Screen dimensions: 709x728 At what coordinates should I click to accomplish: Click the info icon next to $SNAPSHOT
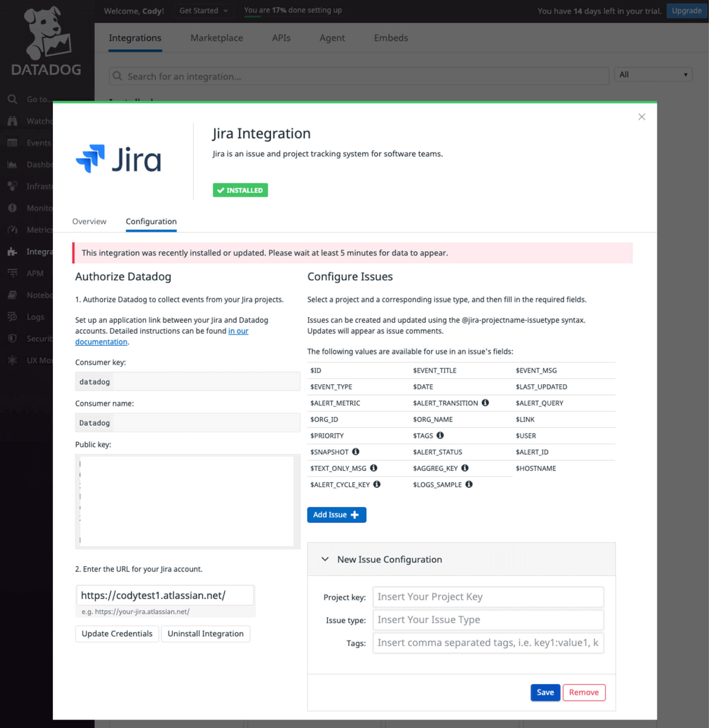(356, 452)
